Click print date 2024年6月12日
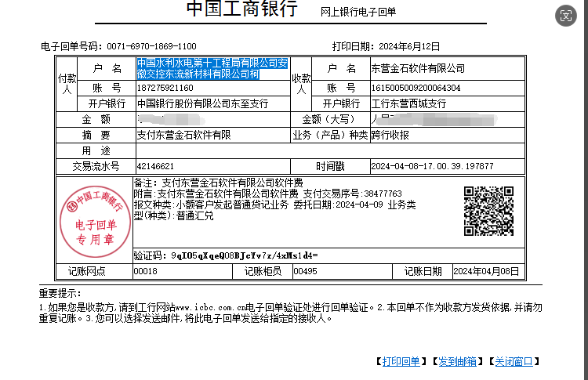This screenshot has height=380, width=588. click(409, 46)
